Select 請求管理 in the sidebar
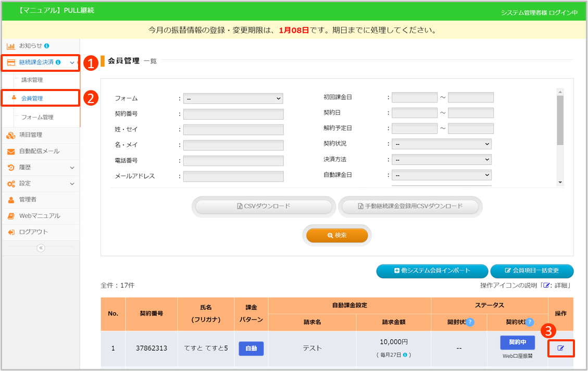The width and height of the screenshot is (588, 371). (x=32, y=80)
